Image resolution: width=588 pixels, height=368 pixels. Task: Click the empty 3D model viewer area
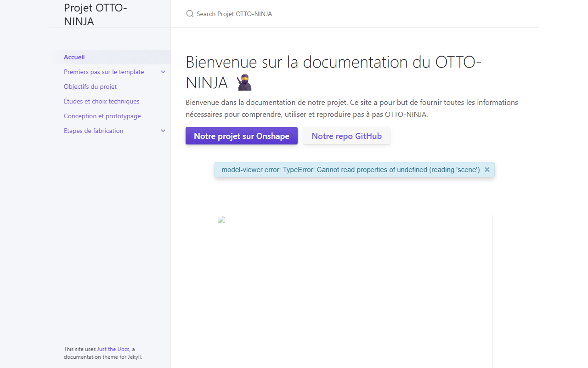tap(355, 292)
